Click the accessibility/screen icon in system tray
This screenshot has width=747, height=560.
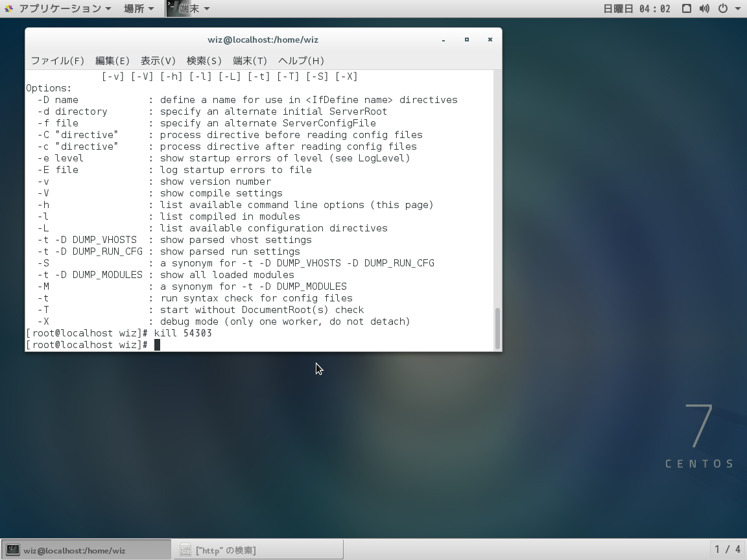[687, 8]
